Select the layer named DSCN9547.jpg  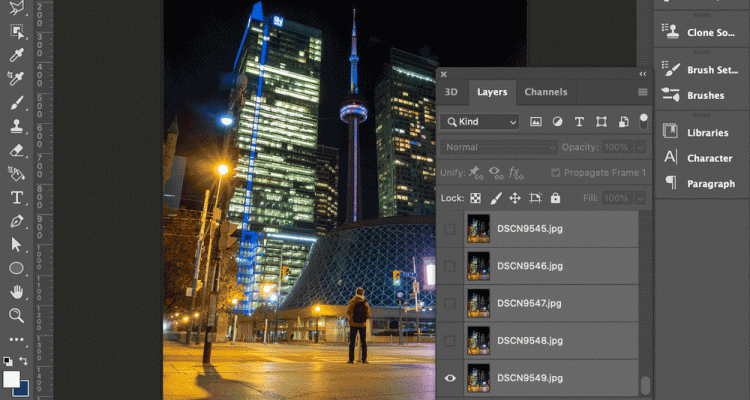click(x=529, y=303)
